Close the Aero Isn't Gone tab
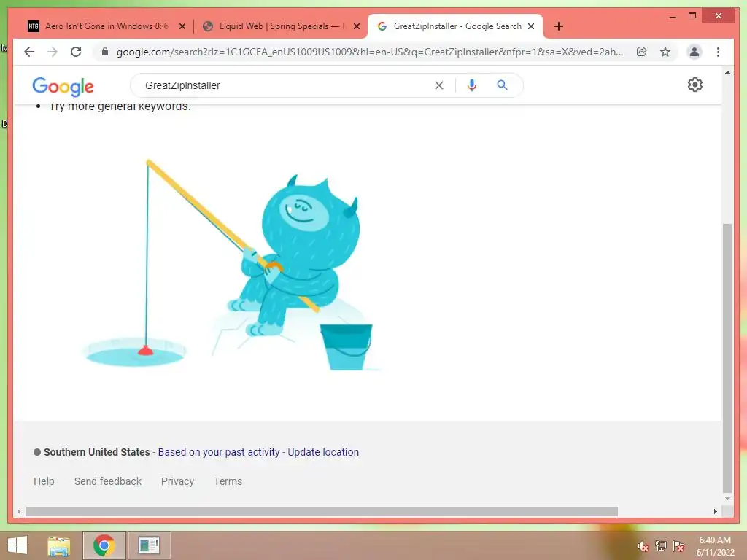Screen dimensions: 747x560 (182, 26)
